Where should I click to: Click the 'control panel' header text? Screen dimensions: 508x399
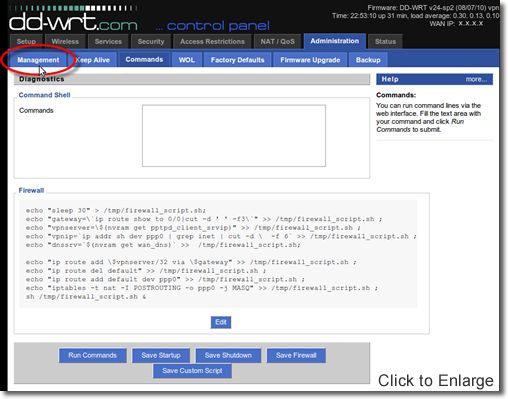(218, 26)
